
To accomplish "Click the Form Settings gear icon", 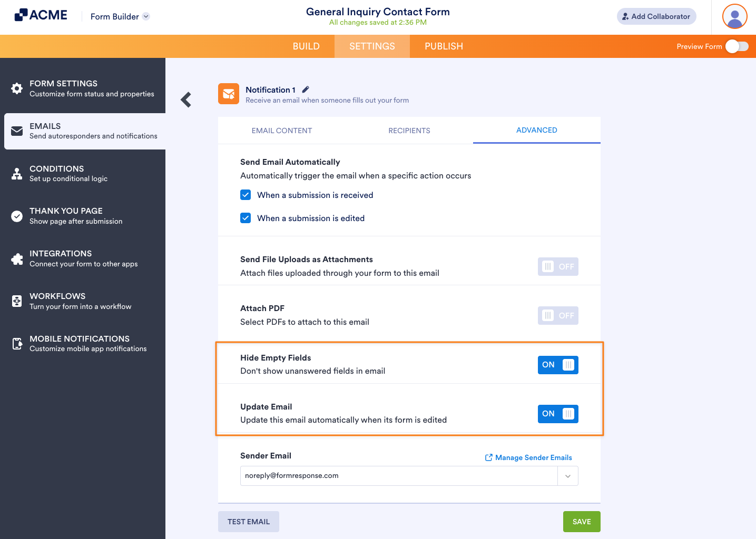I will [16, 88].
